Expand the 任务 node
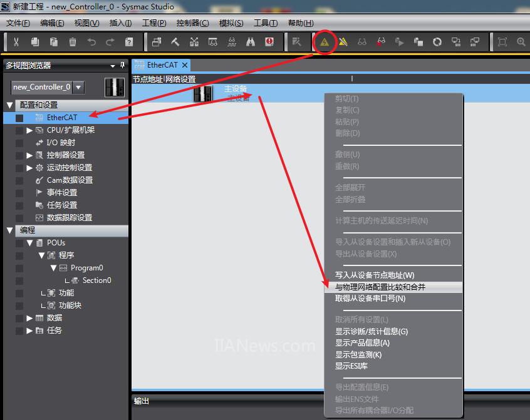Viewport: 530px width, 420px height. coord(29,330)
